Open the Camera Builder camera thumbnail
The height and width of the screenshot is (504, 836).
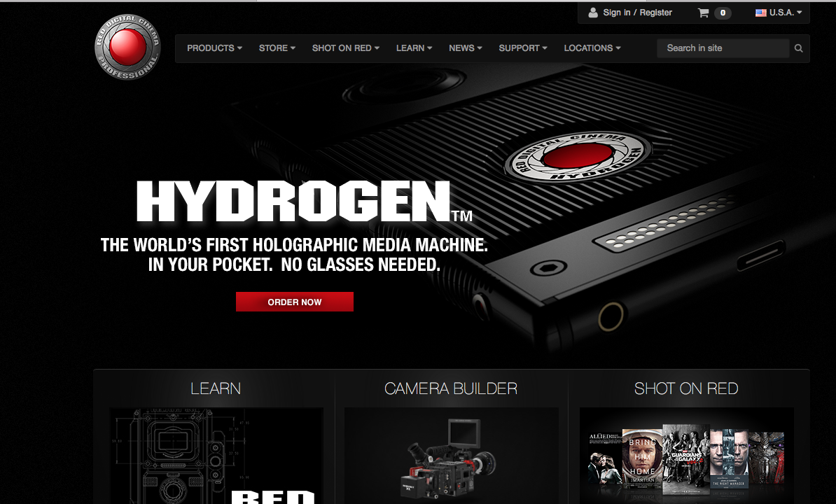click(451, 455)
